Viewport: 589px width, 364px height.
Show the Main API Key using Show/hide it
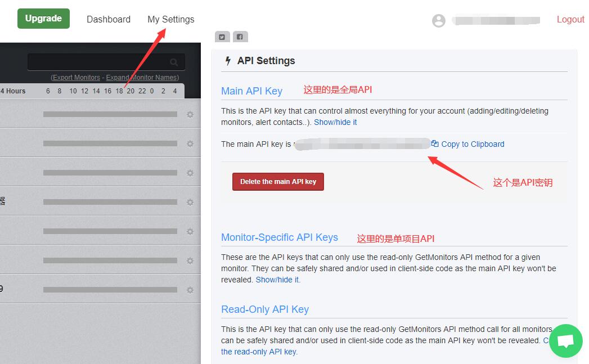coord(335,122)
